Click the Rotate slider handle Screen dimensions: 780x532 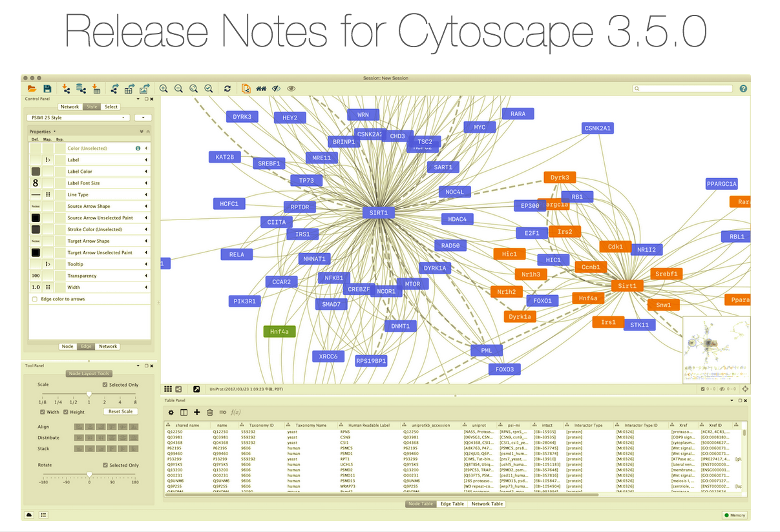(x=89, y=474)
